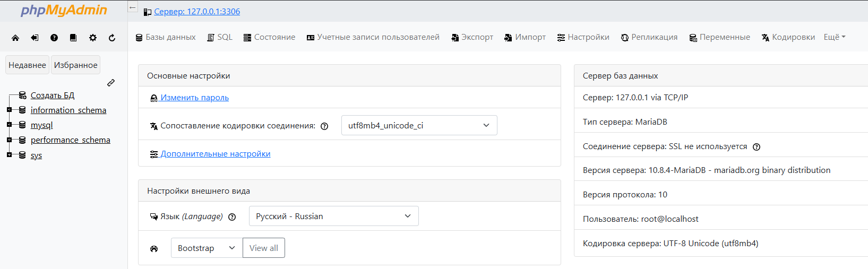Open the Базы данных tab
The image size is (868, 269).
(x=166, y=37)
